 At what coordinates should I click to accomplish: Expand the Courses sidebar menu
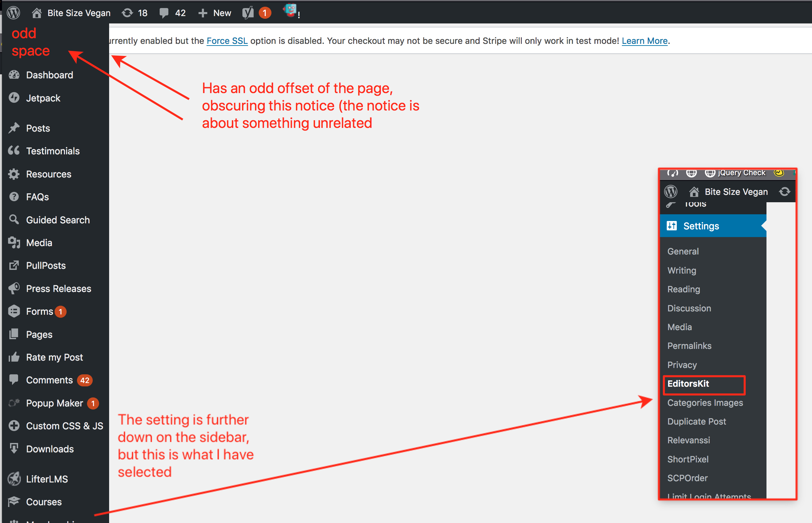tap(44, 502)
